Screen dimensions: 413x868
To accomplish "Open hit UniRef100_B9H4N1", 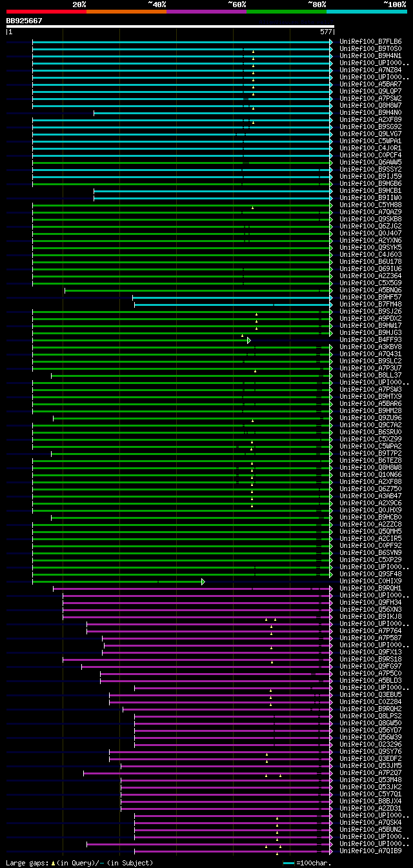I will click(x=370, y=56).
